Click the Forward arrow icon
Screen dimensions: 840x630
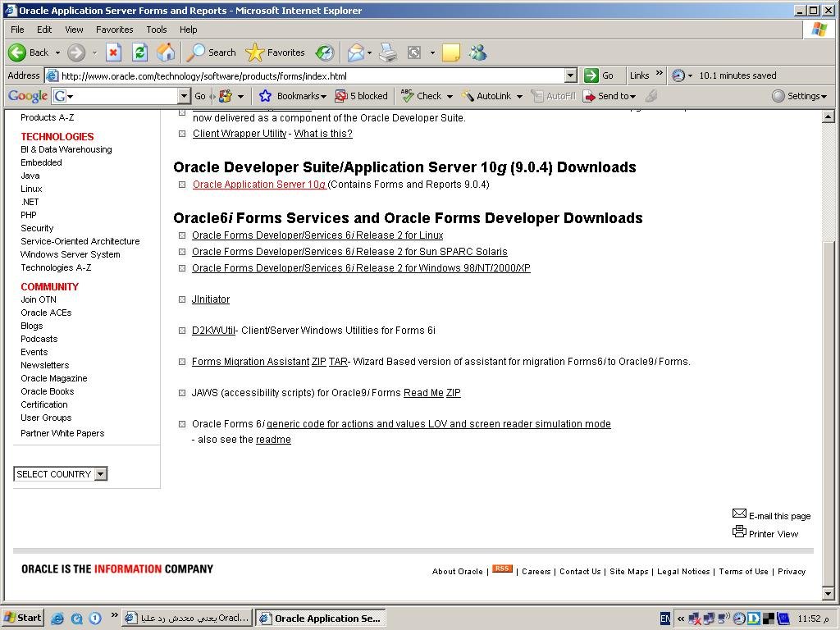pos(76,52)
